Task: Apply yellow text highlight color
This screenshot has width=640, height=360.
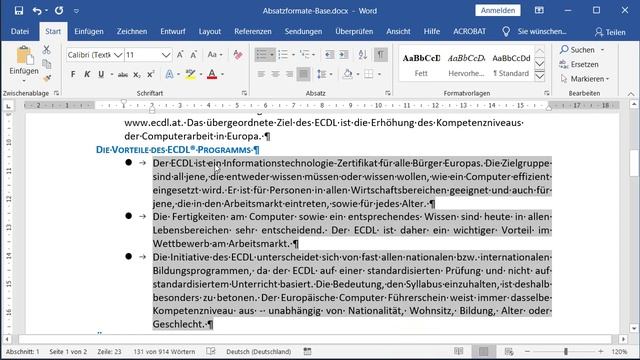Action: click(x=190, y=74)
